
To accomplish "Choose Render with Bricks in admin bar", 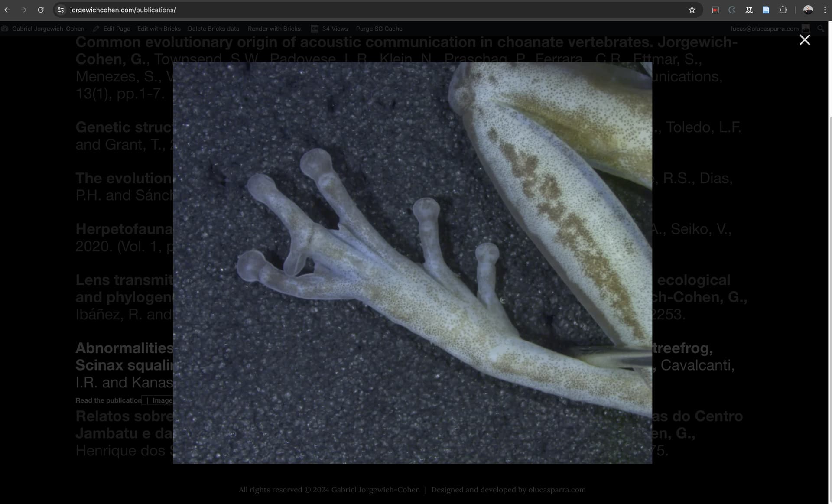I will (x=274, y=29).
